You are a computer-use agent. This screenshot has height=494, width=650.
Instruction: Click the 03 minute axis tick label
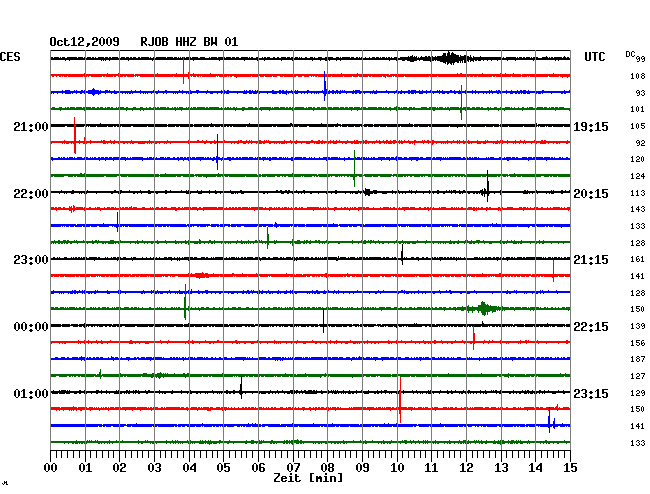tap(154, 468)
